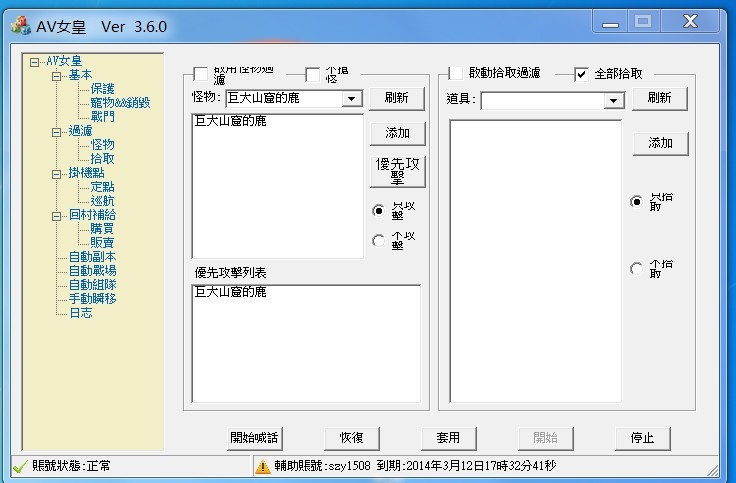The width and height of the screenshot is (736, 483).
Task: Click 刷新 button next to 道具 dropdown
Action: coord(659,98)
